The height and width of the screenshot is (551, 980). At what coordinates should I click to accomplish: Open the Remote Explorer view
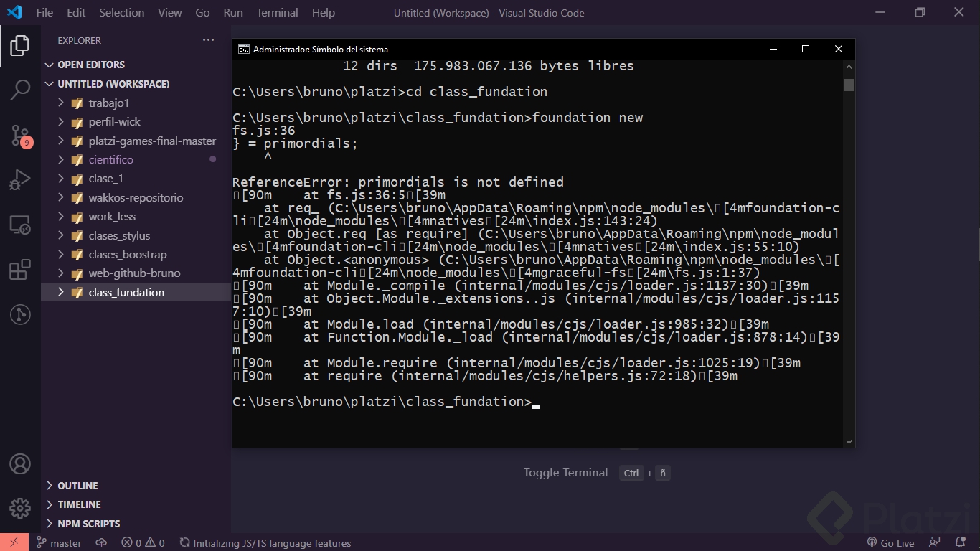pyautogui.click(x=20, y=225)
